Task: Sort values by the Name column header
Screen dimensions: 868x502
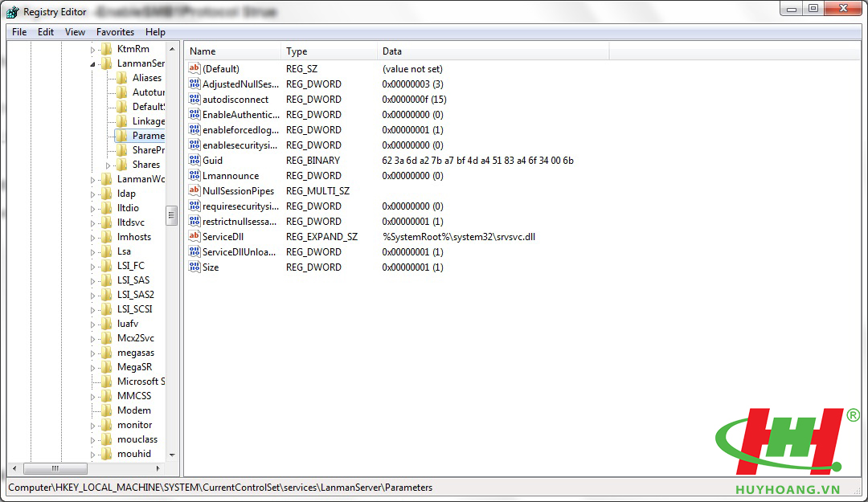Action: point(233,51)
